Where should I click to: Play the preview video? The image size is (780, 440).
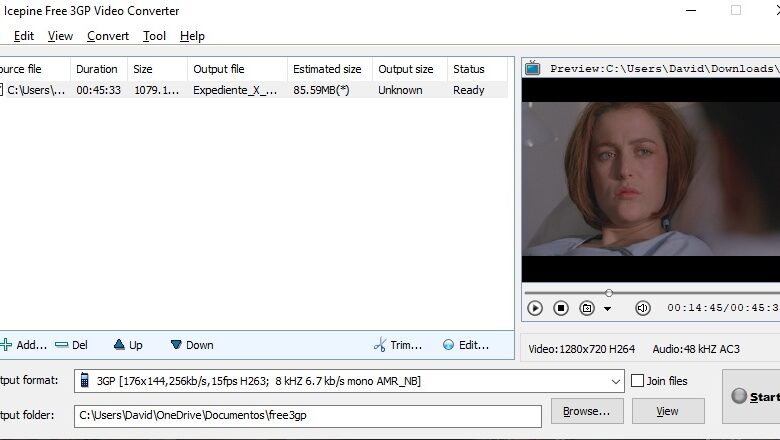(x=535, y=308)
